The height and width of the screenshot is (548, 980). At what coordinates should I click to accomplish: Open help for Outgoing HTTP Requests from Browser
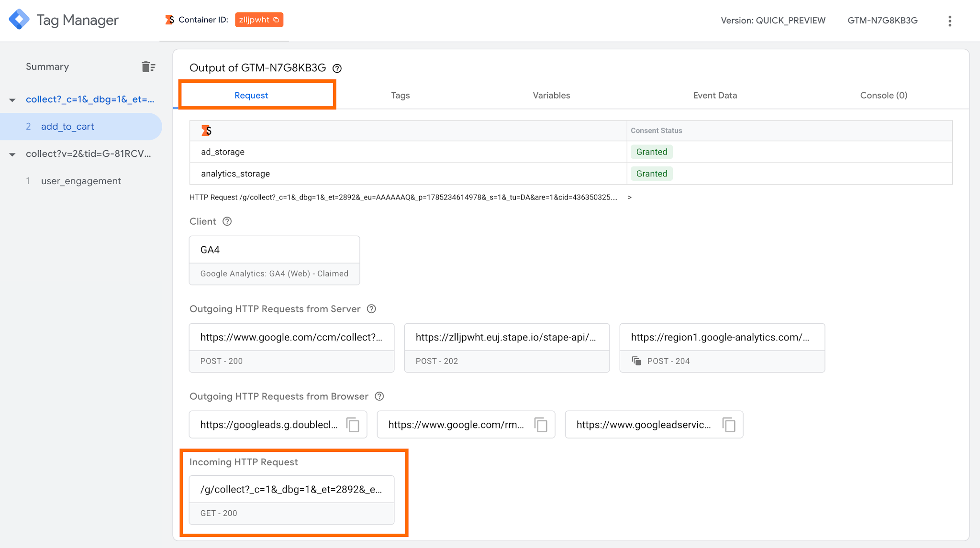click(379, 396)
